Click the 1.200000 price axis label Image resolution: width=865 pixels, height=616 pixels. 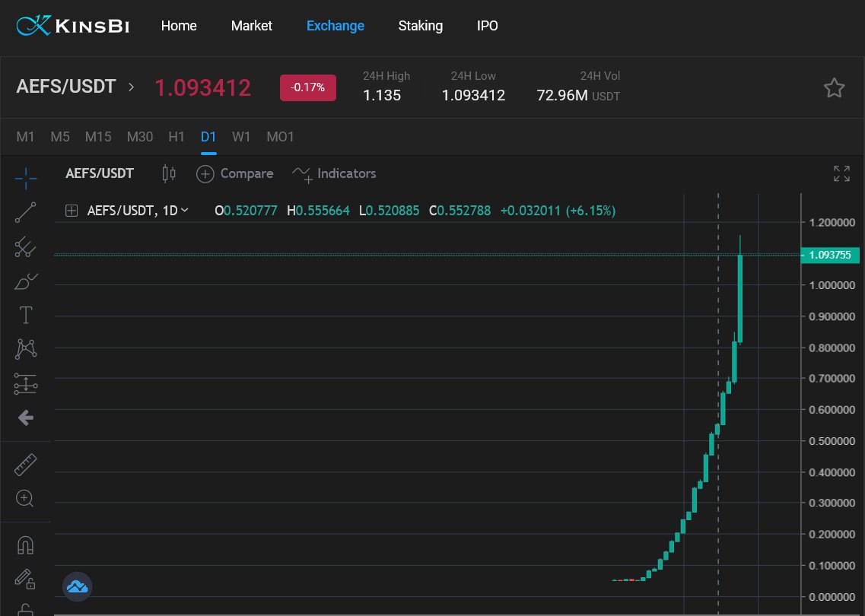[832, 223]
